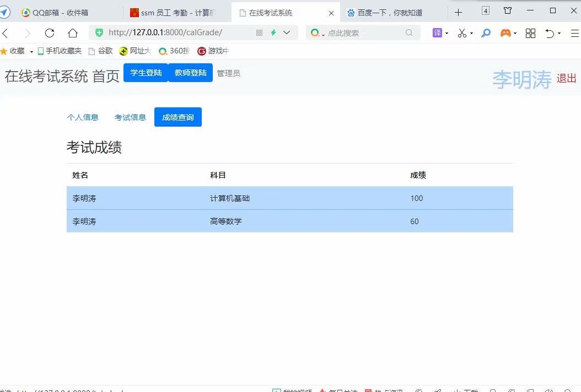581x392 pixels.
Task: Expand the screenshot tool dropdown arrow
Action: (x=471, y=34)
